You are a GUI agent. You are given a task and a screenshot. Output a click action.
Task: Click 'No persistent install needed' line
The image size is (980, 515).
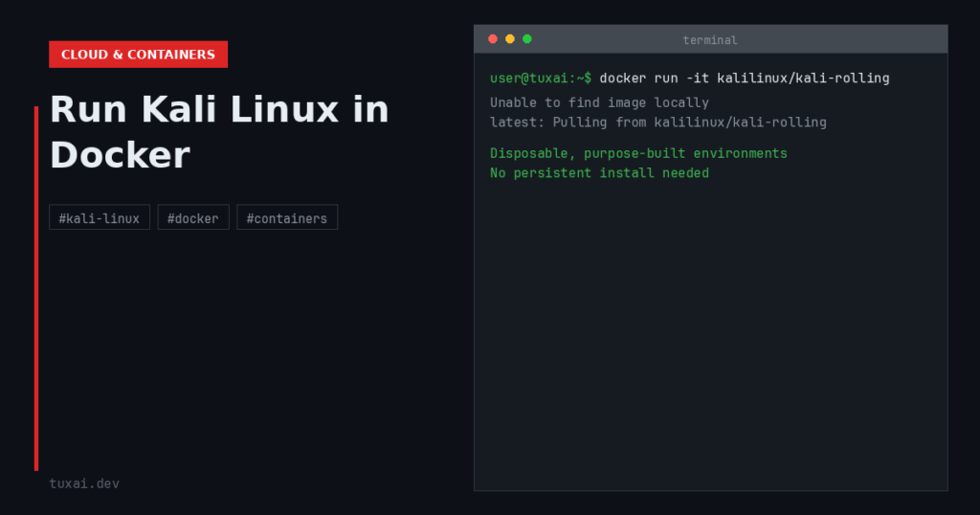pos(599,173)
